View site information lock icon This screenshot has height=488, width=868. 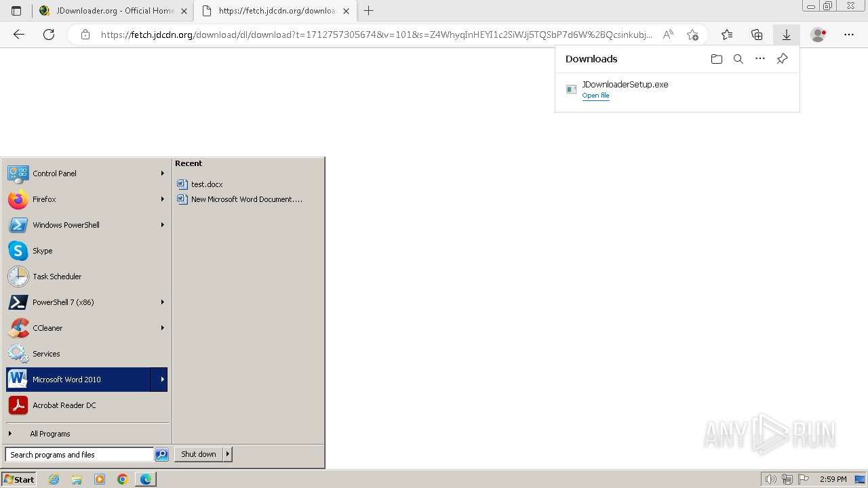pyautogui.click(x=85, y=35)
